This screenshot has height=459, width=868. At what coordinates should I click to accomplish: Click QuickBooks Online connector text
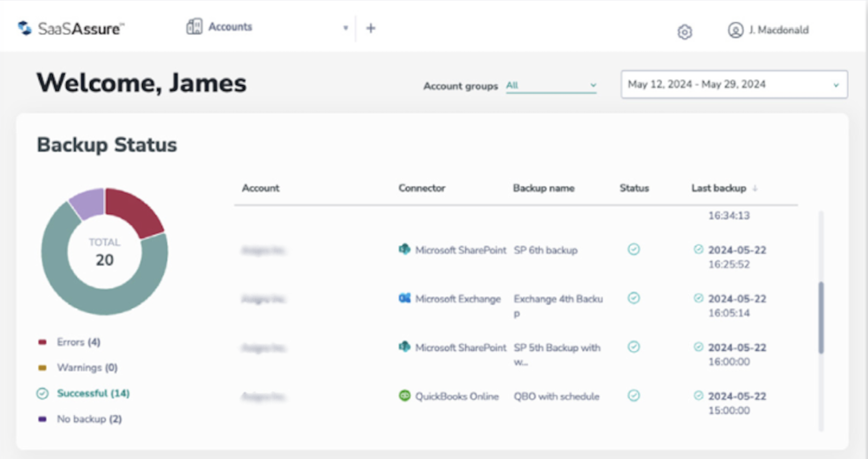pos(457,396)
